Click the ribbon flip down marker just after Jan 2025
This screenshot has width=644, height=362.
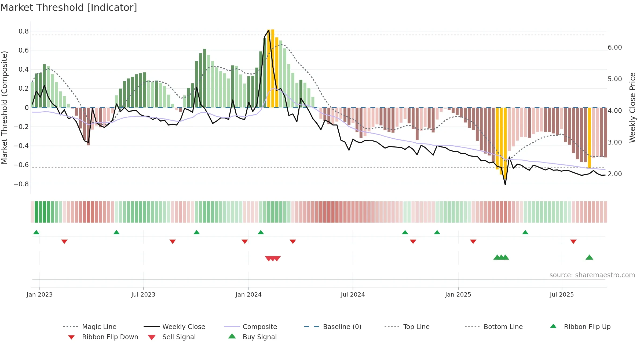[x=473, y=242]
